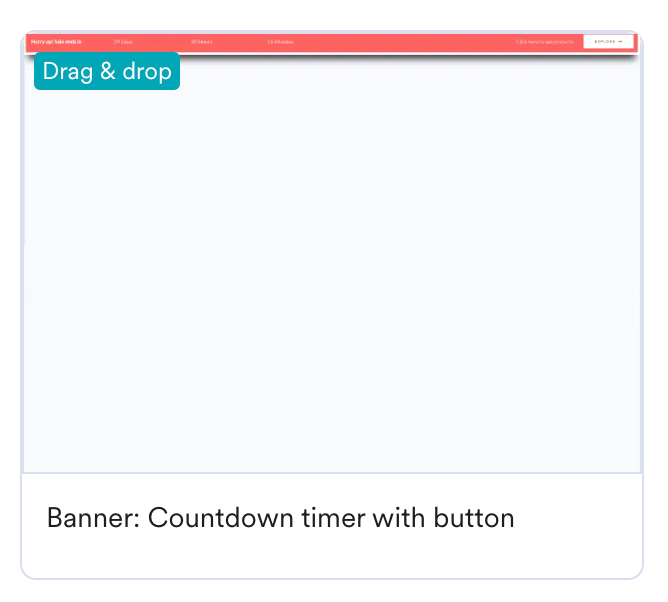Click the word 'drop' in the teal badge
The image size is (668, 602).
pyautogui.click(x=146, y=72)
